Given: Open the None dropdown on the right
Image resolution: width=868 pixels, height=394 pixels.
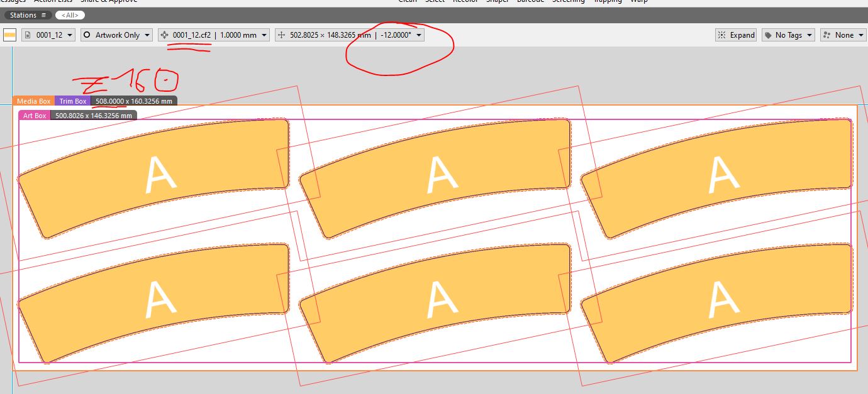Looking at the screenshot, I should pos(842,35).
